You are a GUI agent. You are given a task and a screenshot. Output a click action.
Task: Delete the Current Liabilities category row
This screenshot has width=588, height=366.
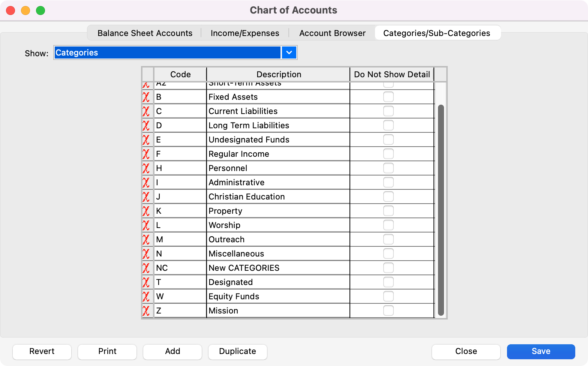click(x=146, y=111)
